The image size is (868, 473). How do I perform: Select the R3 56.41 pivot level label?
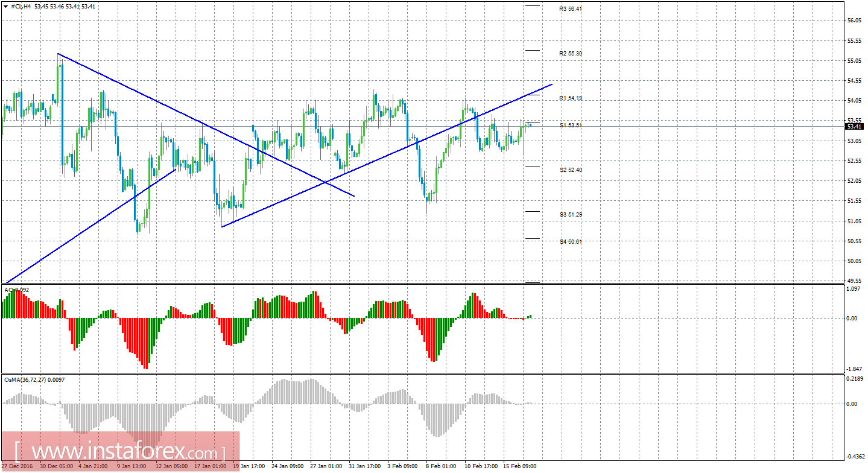click(x=571, y=9)
